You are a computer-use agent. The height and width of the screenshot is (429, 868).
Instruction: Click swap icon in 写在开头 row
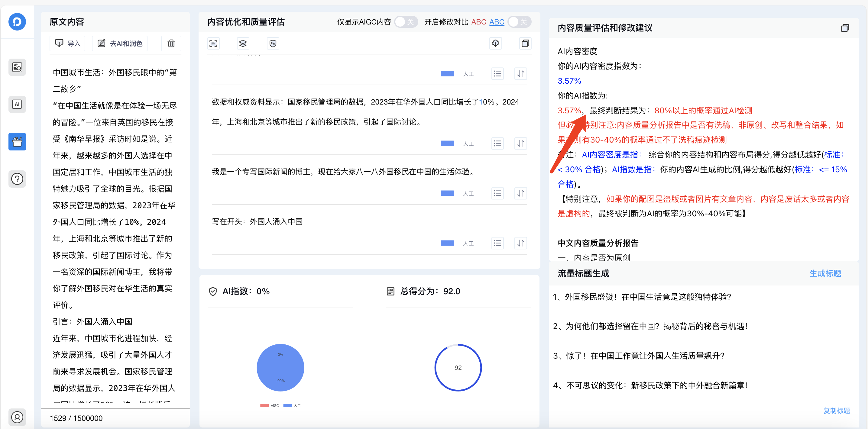[x=521, y=244]
